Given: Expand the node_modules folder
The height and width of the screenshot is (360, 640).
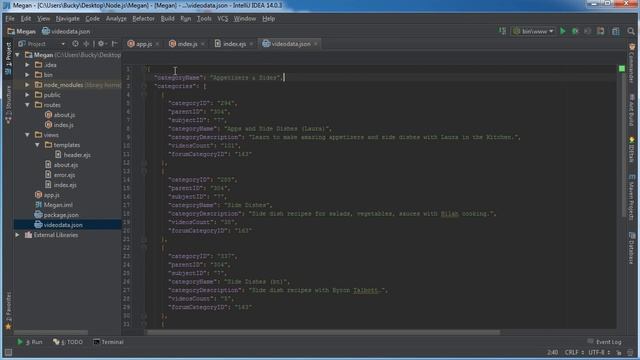Looking at the screenshot, I should 27,85.
